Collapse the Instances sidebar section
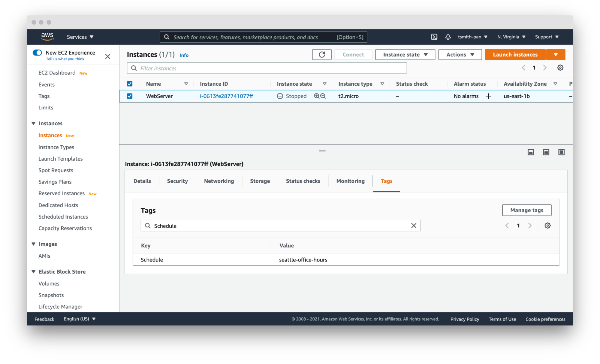Image resolution: width=600 pixels, height=364 pixels. [34, 124]
